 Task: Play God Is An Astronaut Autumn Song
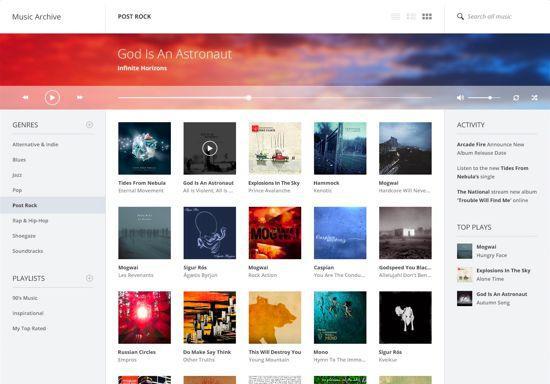(492, 298)
